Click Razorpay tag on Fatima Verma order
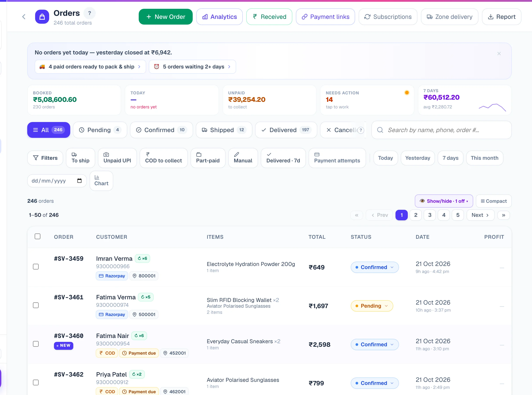This screenshot has width=532, height=395. (112, 314)
